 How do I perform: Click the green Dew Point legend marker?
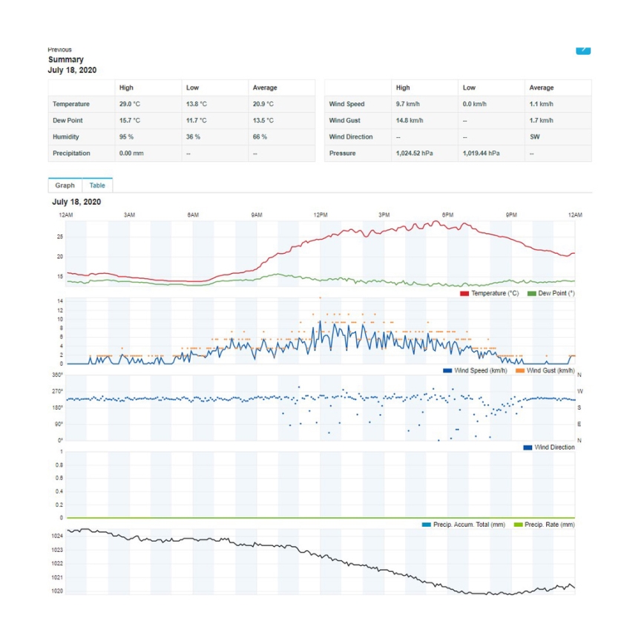click(x=531, y=294)
